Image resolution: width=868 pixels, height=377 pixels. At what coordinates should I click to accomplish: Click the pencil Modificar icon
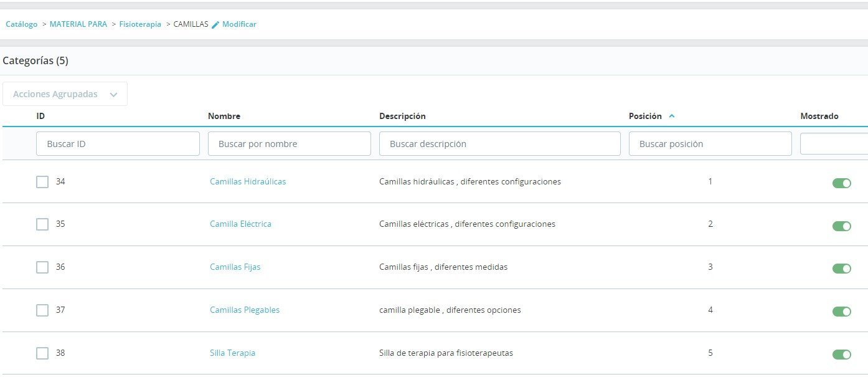pos(215,24)
